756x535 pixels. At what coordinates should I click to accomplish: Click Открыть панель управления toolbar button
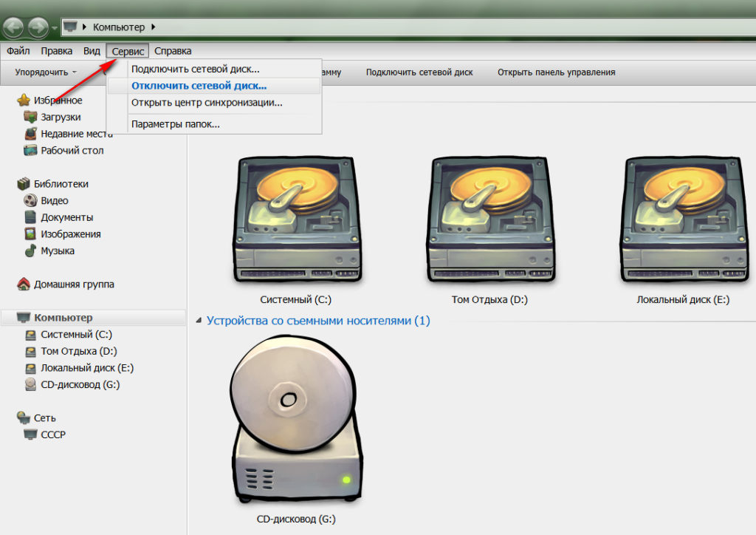pyautogui.click(x=556, y=72)
